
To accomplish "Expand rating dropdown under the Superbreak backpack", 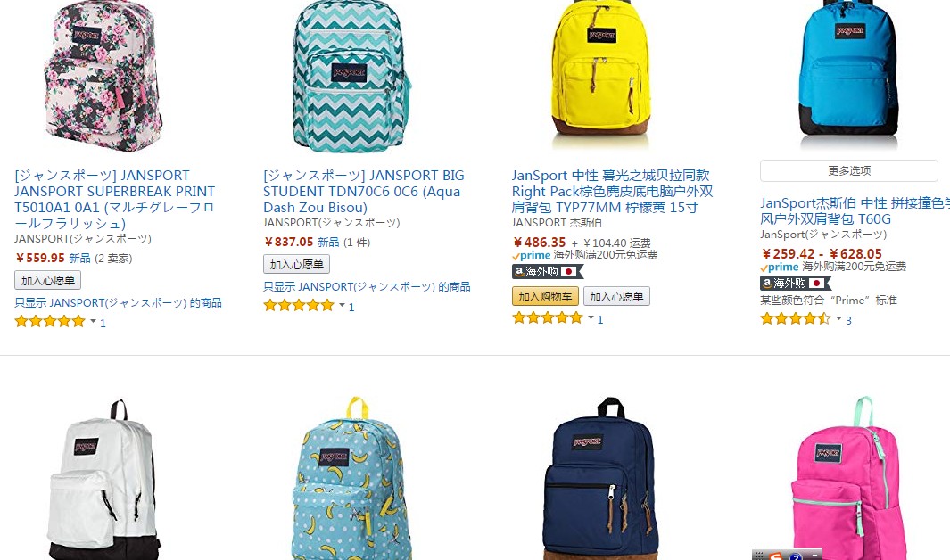I will (94, 322).
